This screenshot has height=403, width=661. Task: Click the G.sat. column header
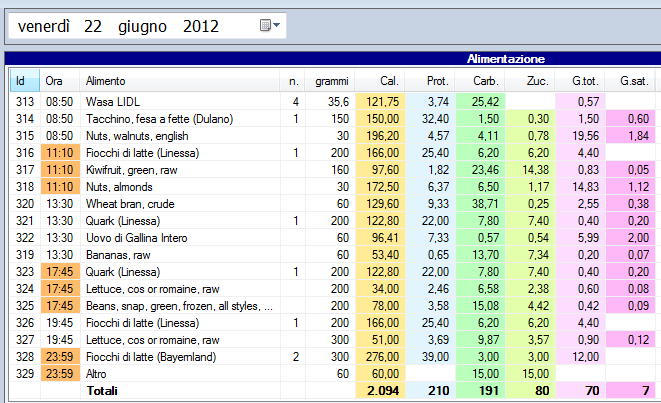(630, 81)
